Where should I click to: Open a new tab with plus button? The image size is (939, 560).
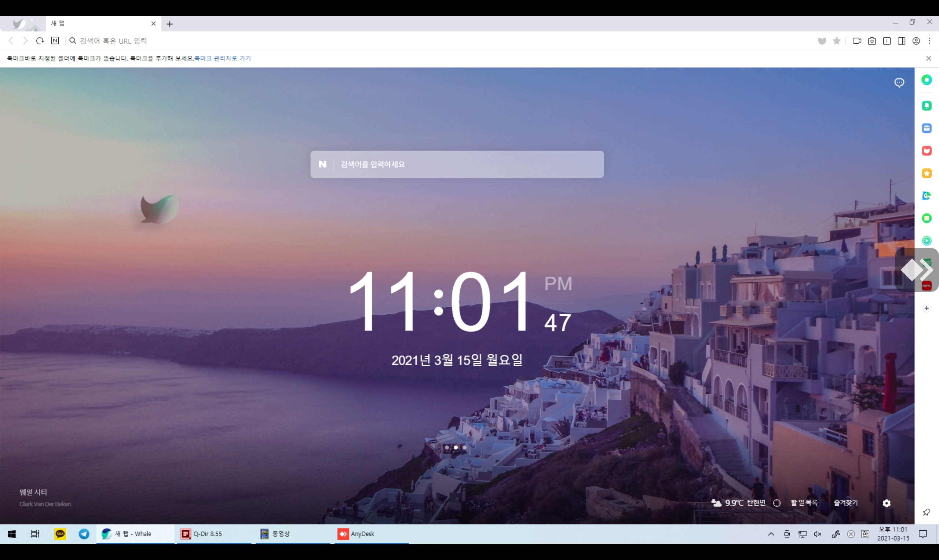click(170, 24)
